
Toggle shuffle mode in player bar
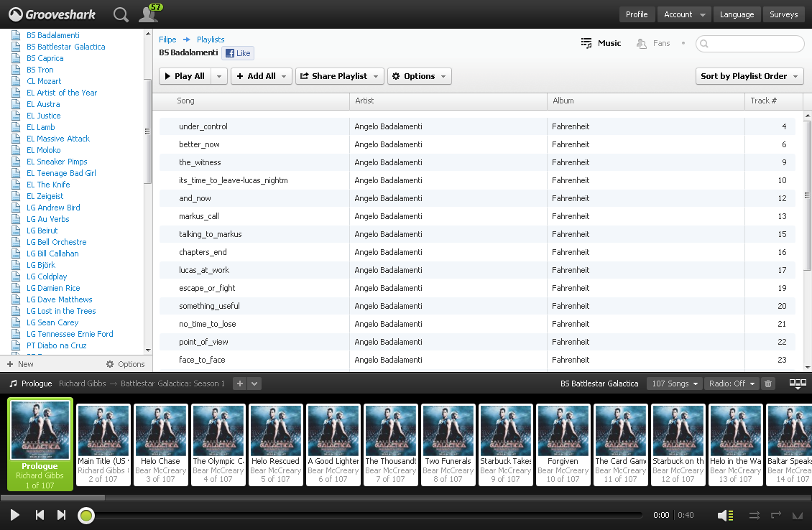click(x=755, y=515)
